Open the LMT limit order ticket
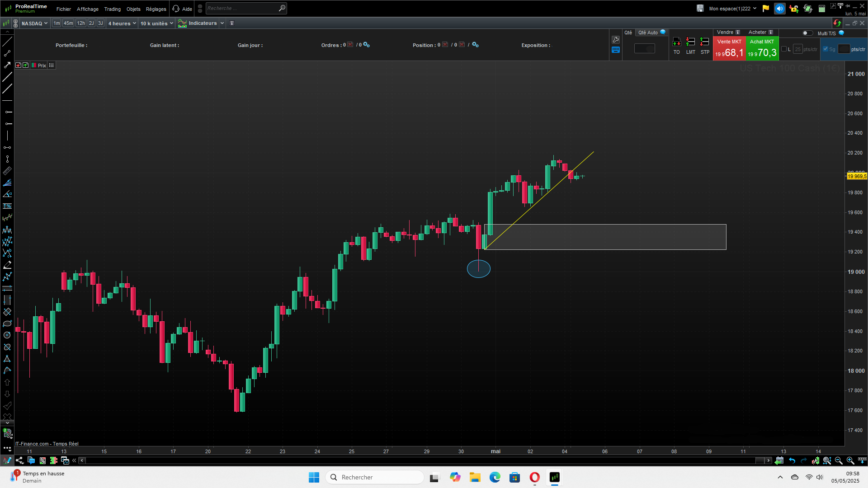Screen dimensions: 868x488 pyautogui.click(x=690, y=46)
